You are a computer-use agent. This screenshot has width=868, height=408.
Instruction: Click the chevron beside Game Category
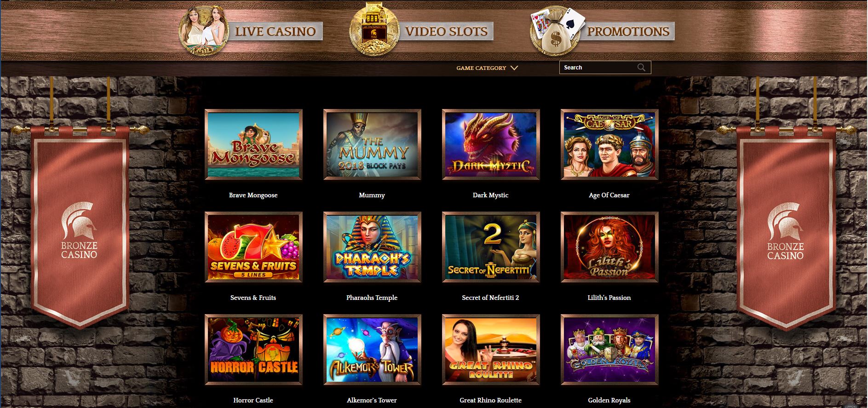pos(514,68)
